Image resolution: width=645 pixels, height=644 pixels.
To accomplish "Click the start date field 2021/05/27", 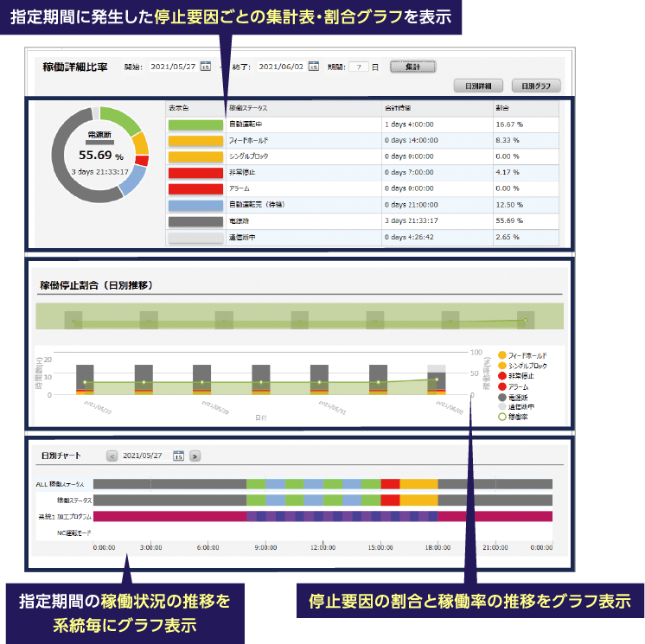I will [x=173, y=67].
